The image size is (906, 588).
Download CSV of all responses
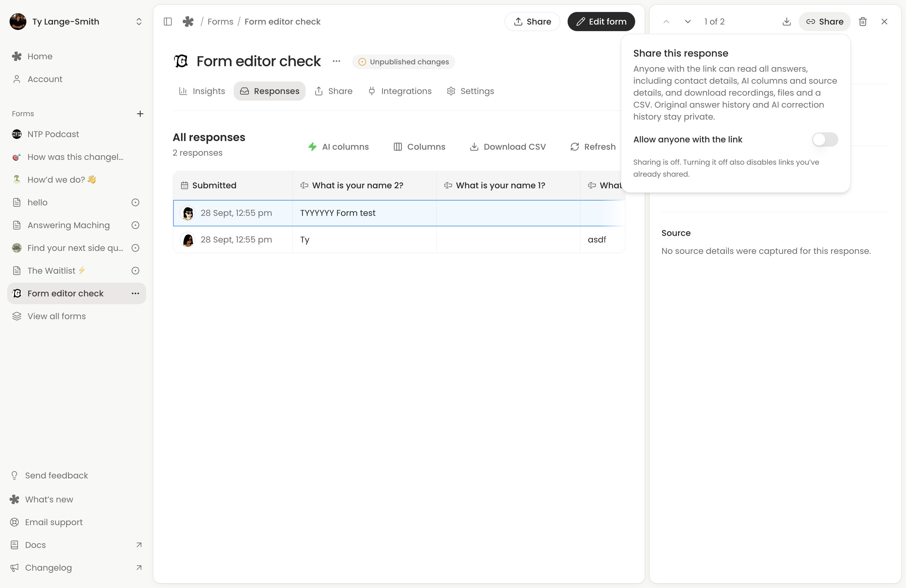pos(508,147)
